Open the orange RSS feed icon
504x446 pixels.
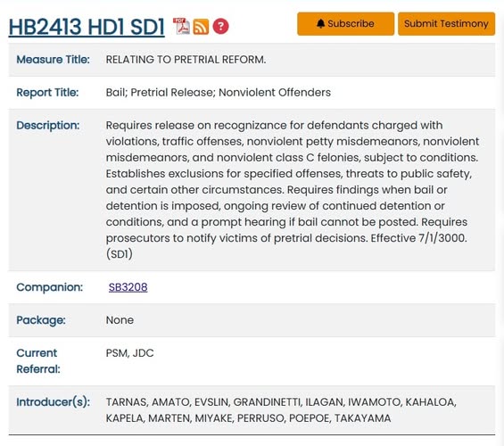tap(201, 27)
